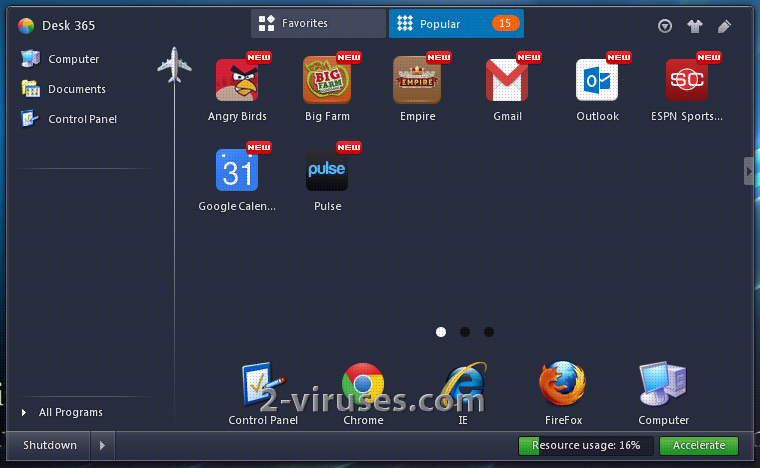Open the skin (t-shirt) icon

coord(695,26)
